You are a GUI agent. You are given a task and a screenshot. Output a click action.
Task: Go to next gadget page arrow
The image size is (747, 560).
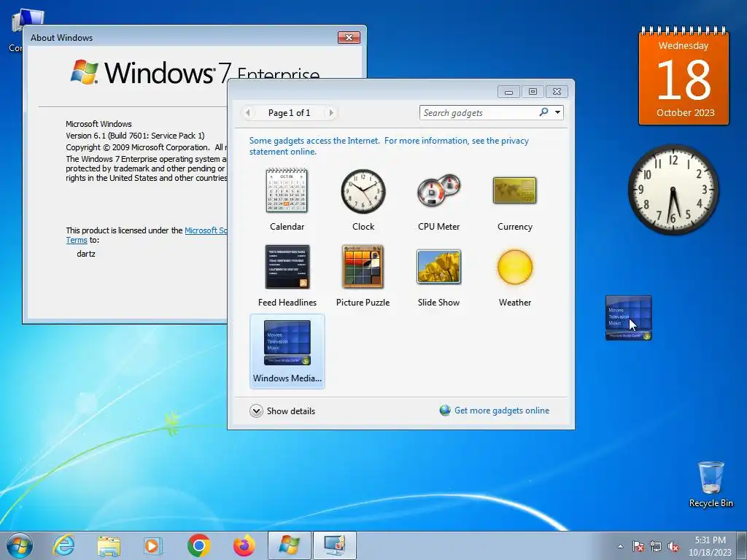pos(330,113)
